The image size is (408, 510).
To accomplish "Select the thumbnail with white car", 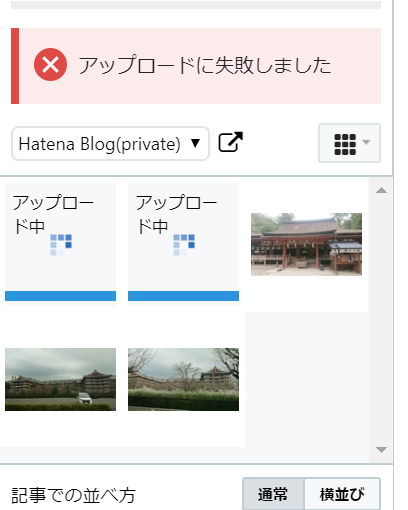I will 60,379.
